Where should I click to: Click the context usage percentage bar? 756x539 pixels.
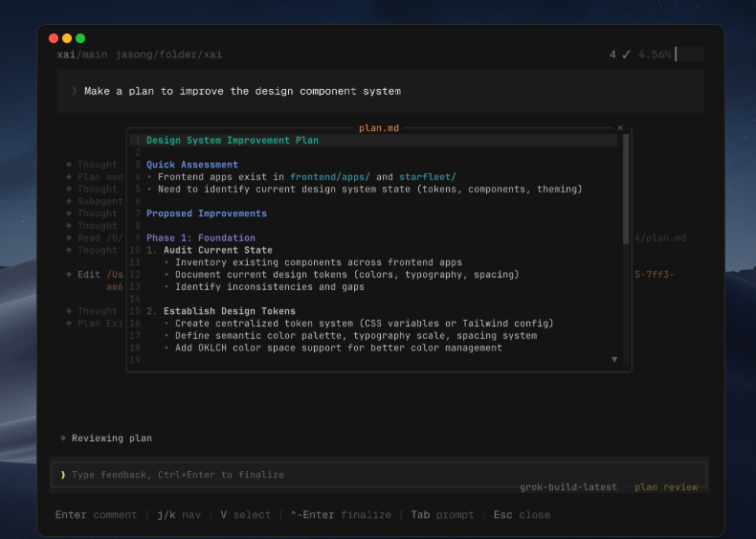689,55
